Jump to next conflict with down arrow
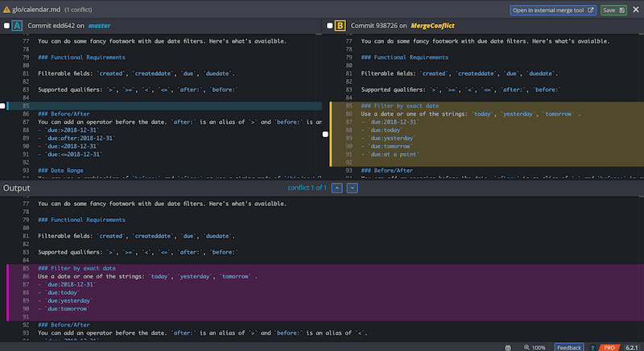This screenshot has height=351, width=644. click(352, 188)
